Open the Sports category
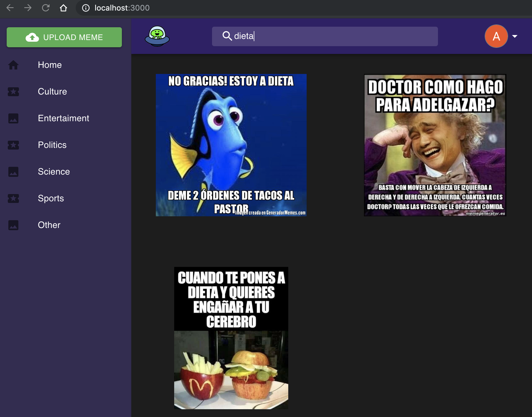 pyautogui.click(x=51, y=198)
